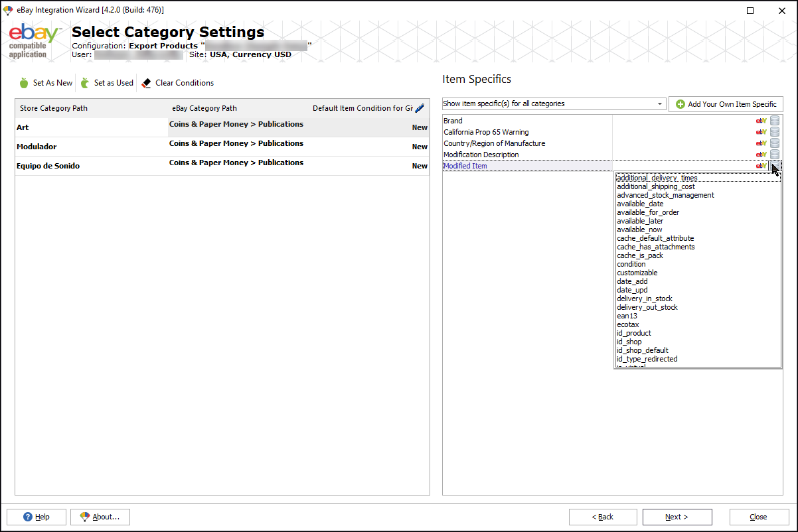Go back with the Back button
This screenshot has height=532, width=798.
click(603, 517)
